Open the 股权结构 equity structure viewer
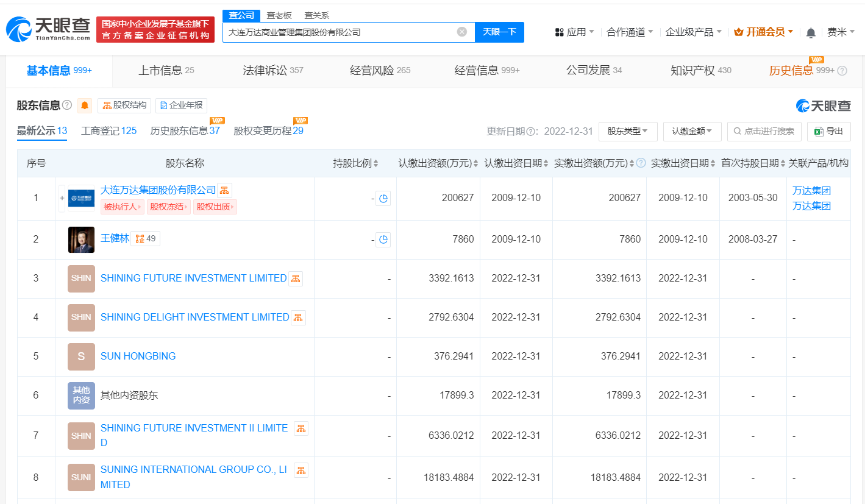The width and height of the screenshot is (865, 504). point(124,105)
